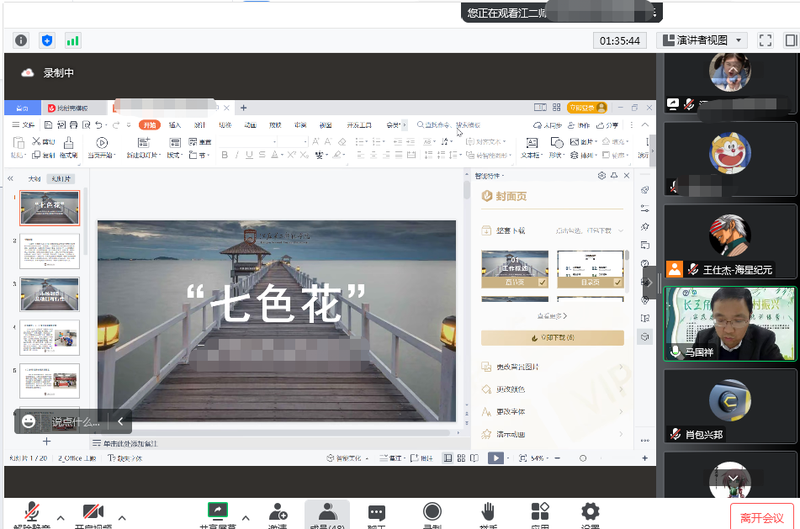Toggle the record button in meeting toolbar
This screenshot has width=800, height=529.
432,512
